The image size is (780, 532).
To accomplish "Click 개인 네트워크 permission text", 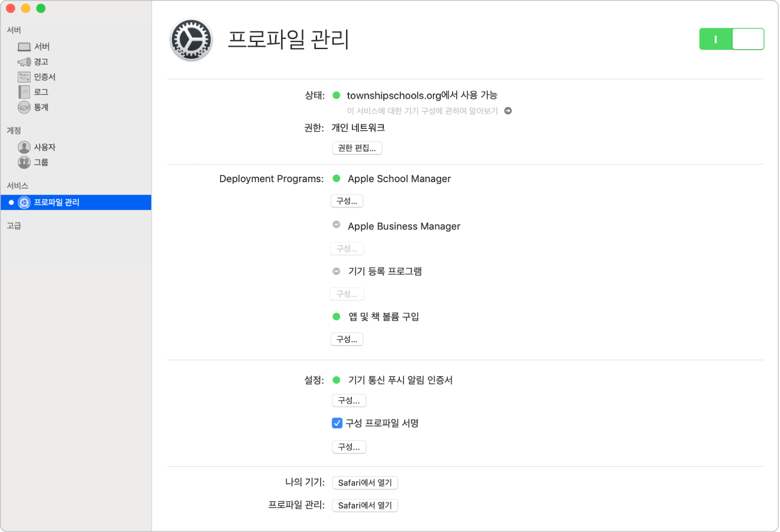I will coord(358,128).
